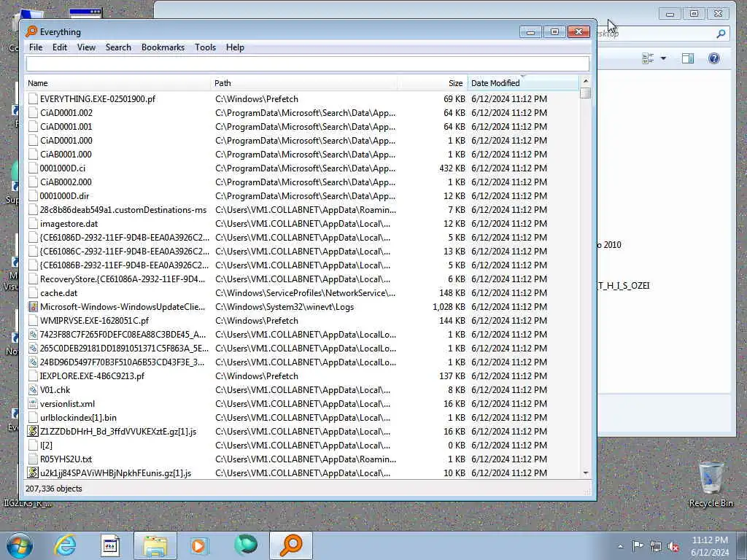Select the file CiAB0001.000
Viewport: 747px width, 560px height.
[x=66, y=155]
